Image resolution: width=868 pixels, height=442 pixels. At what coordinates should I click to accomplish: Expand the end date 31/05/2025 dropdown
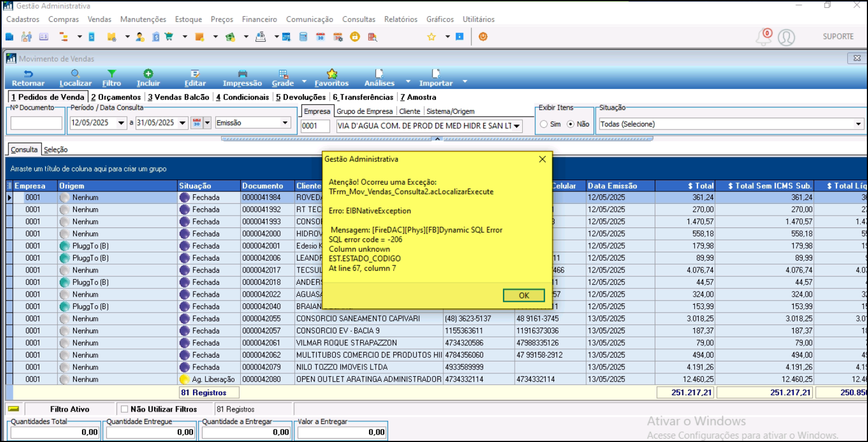182,123
